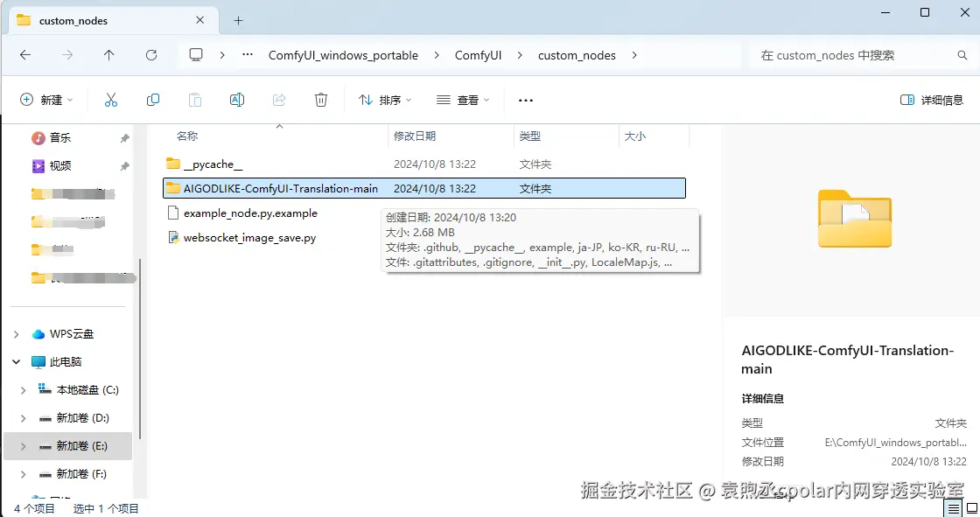Click the Refresh icon in the address bar
The width and height of the screenshot is (980, 517).
(x=151, y=54)
